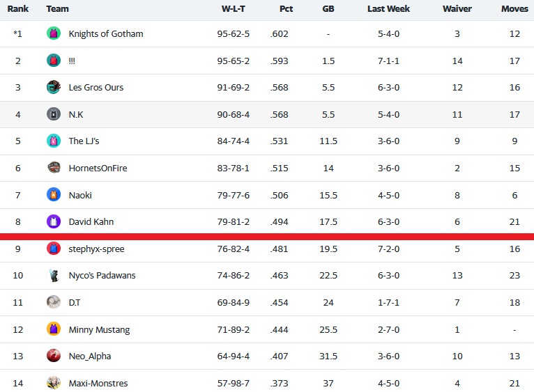Click the D.T team name
Image resolution: width=534 pixels, height=392 pixels.
click(x=75, y=302)
